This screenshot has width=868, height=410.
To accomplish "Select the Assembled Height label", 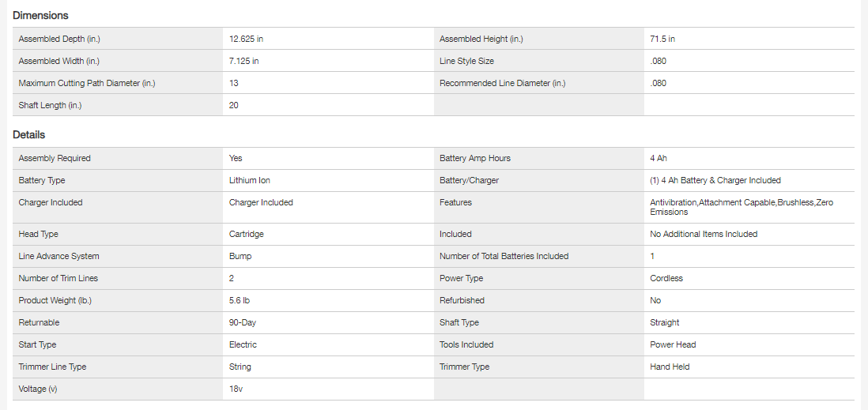I will (x=481, y=39).
